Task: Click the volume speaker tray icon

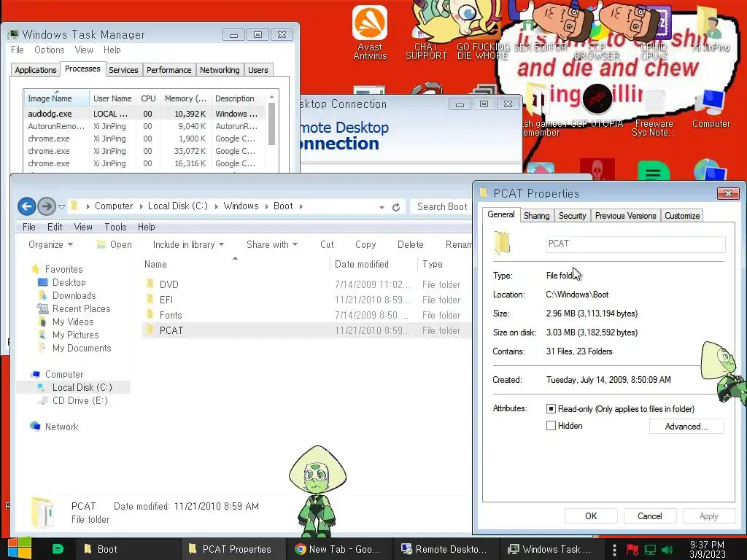Action: pyautogui.click(x=667, y=550)
